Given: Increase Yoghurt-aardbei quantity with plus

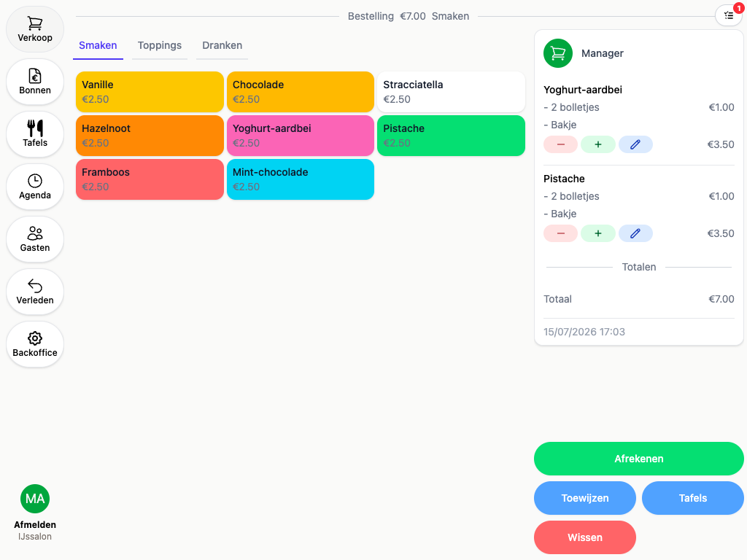Looking at the screenshot, I should 598,144.
